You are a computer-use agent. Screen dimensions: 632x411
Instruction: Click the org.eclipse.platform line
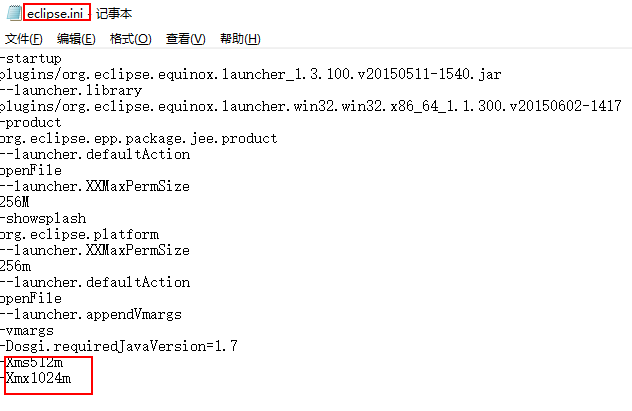tap(79, 235)
